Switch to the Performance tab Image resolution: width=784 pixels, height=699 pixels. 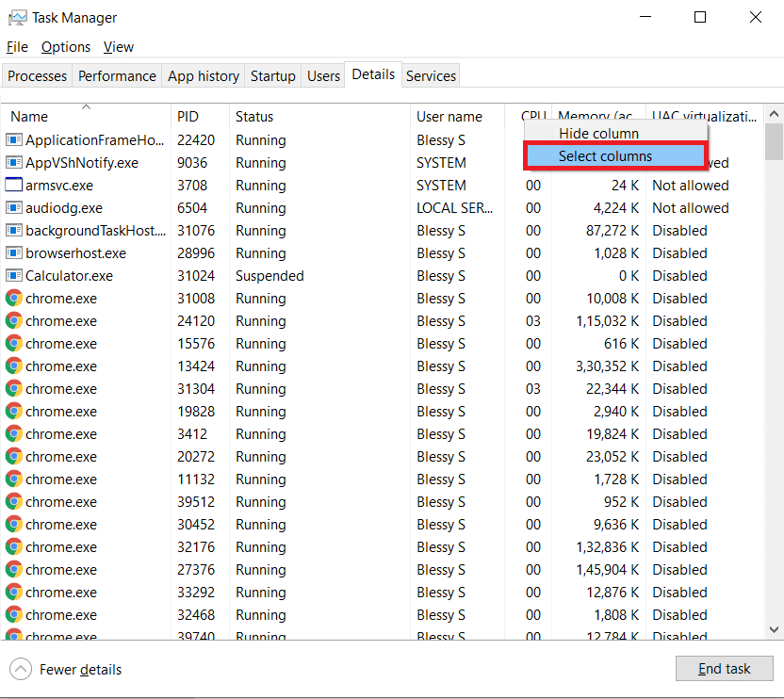(117, 75)
